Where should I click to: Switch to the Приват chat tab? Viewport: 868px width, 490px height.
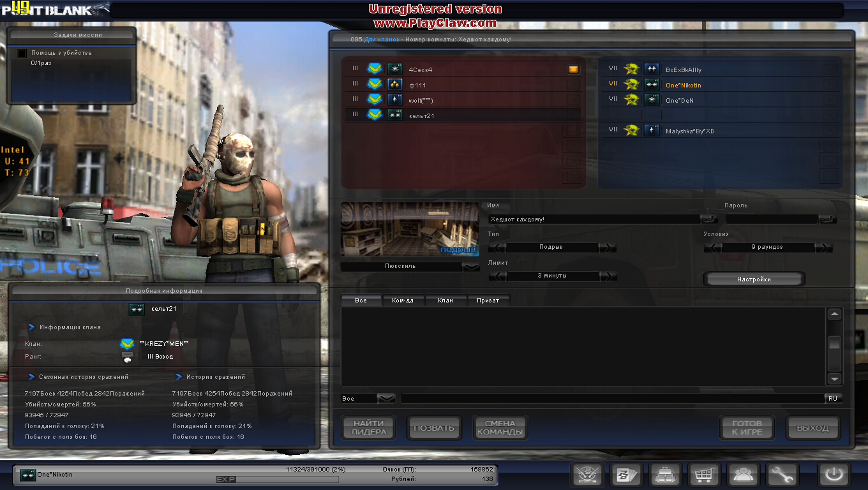[x=488, y=301]
